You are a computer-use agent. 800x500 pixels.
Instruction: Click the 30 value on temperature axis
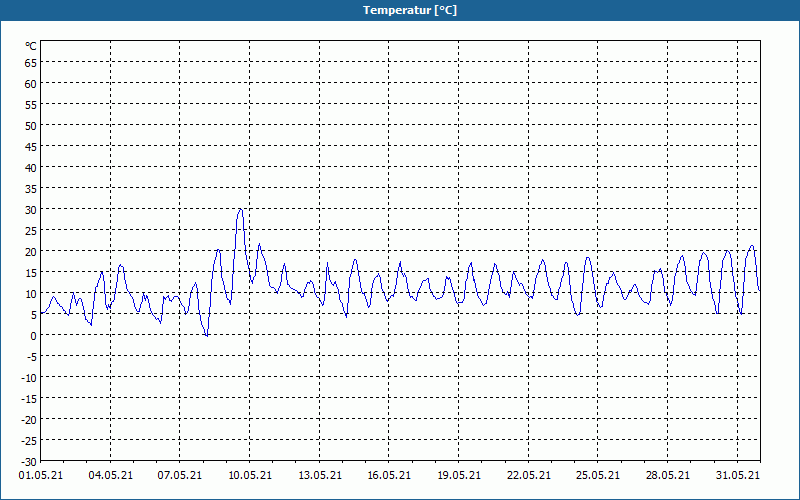click(31, 210)
